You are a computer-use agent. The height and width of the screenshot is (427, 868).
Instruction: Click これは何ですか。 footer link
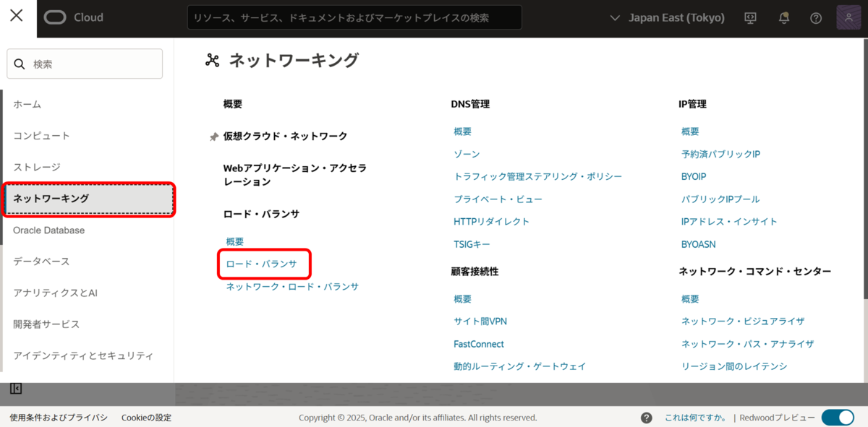(x=696, y=418)
